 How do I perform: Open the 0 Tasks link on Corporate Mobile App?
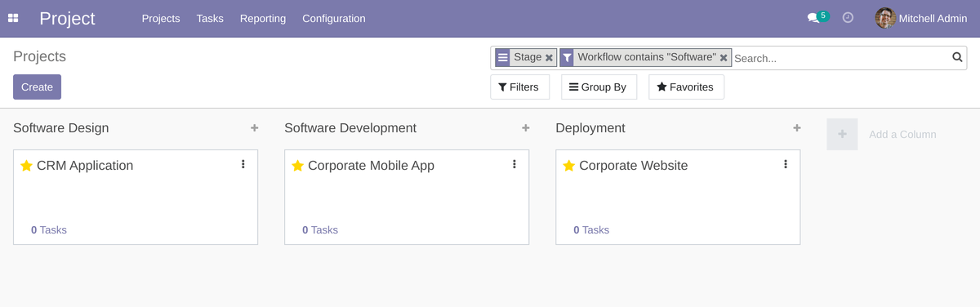[320, 230]
